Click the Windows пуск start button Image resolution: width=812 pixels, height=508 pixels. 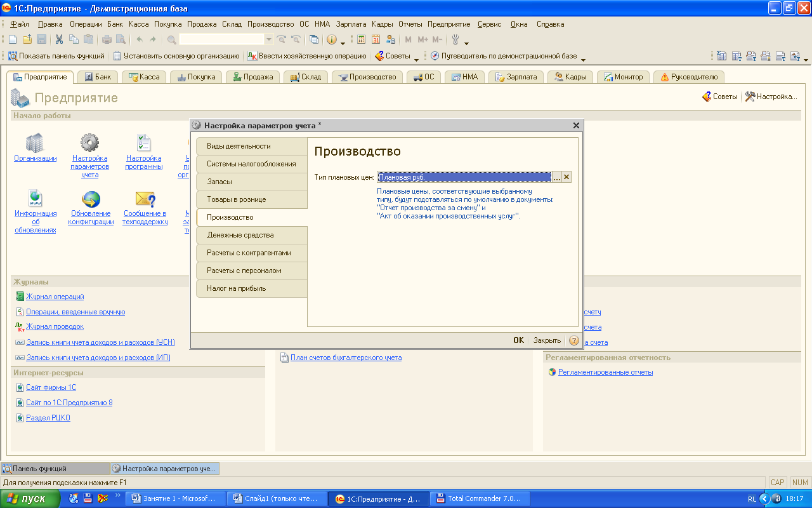click(30, 498)
